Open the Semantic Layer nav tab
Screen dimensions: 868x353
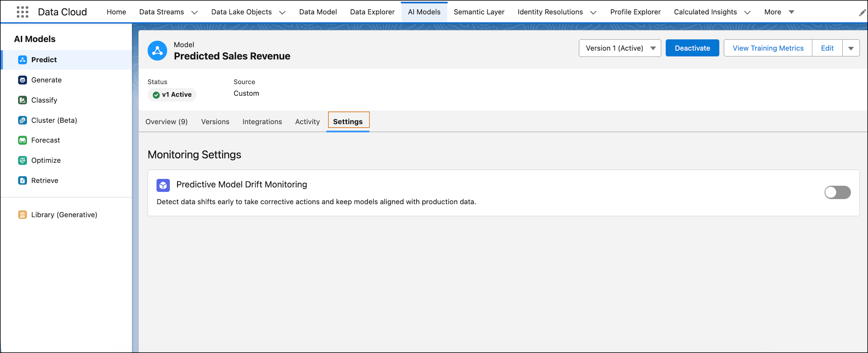[x=479, y=12]
